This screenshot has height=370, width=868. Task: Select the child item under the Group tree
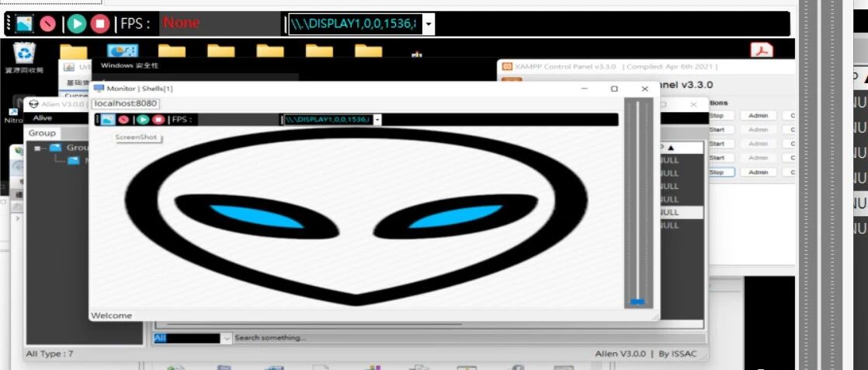tap(74, 161)
